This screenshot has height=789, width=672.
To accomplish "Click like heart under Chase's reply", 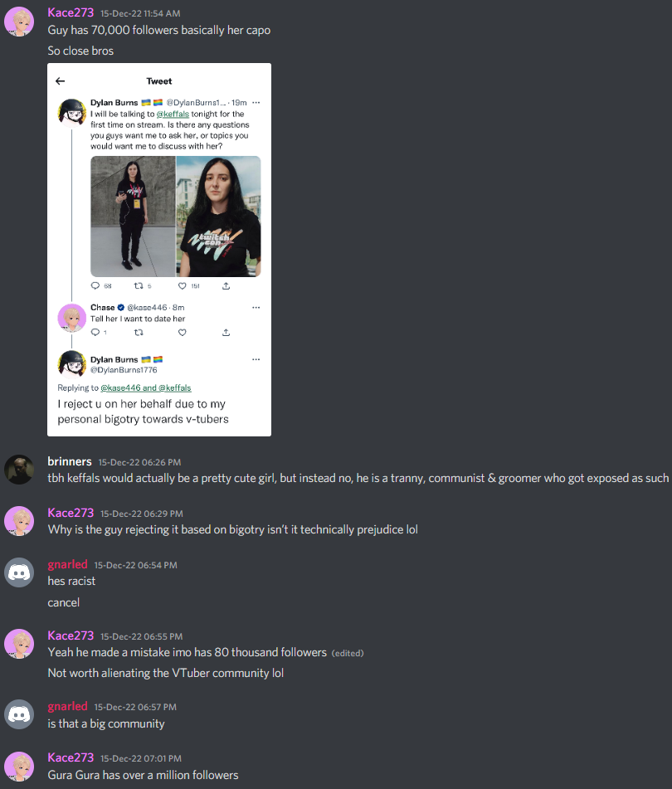I will pyautogui.click(x=182, y=333).
